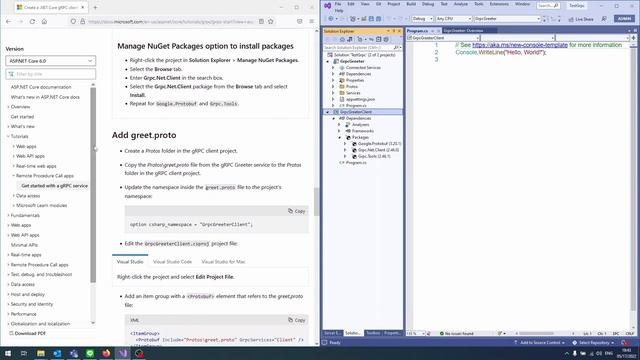This screenshot has height=360, width=640.
Task: Open the Any CPU platform dropdown
Action: (453, 19)
